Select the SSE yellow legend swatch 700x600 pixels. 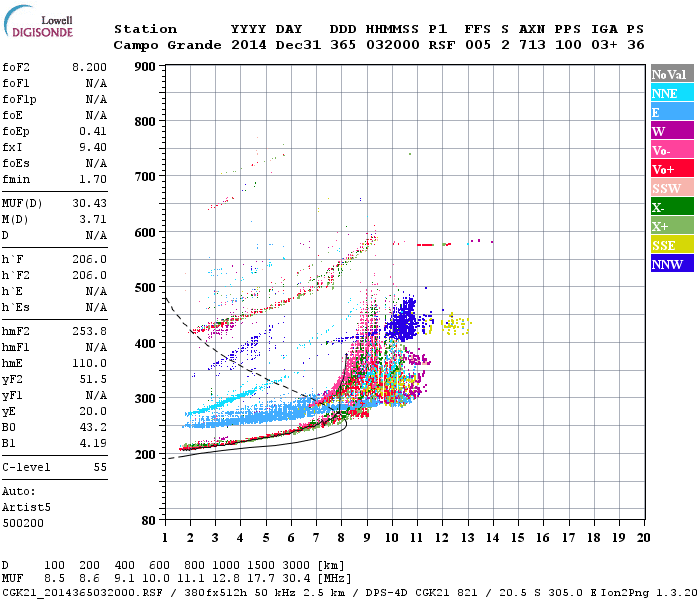pos(672,245)
